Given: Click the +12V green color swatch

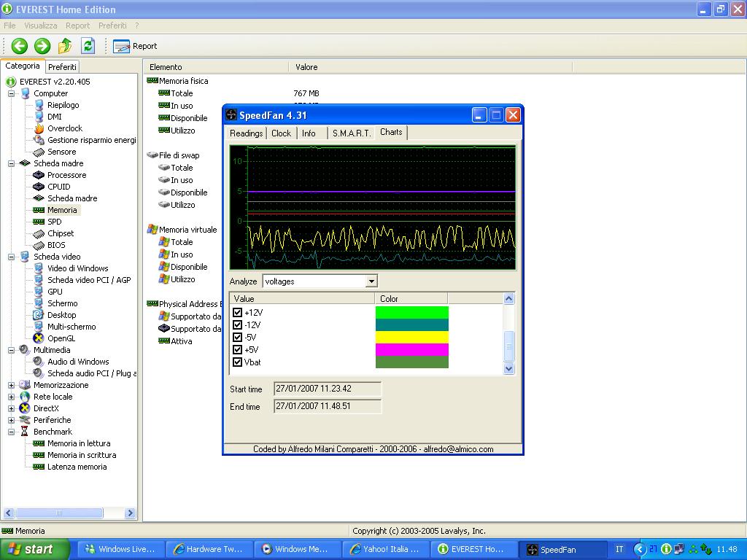Looking at the screenshot, I should [x=411, y=312].
